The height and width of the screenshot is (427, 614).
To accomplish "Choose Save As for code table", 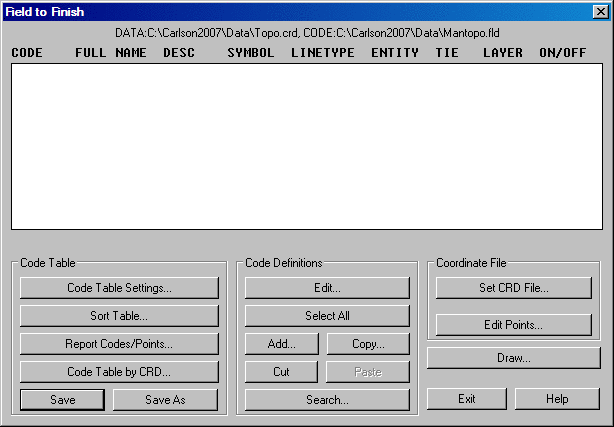I will 165,400.
